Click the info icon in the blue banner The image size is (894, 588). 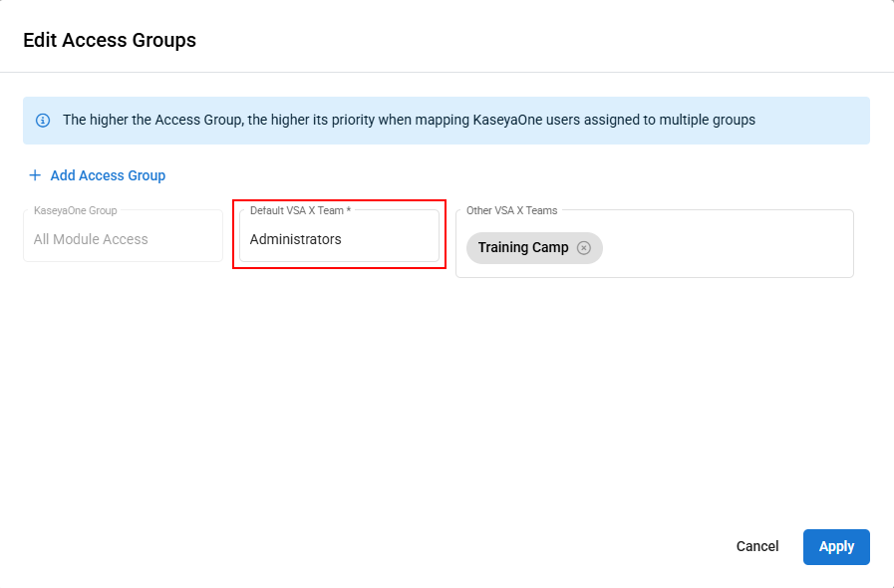43,121
